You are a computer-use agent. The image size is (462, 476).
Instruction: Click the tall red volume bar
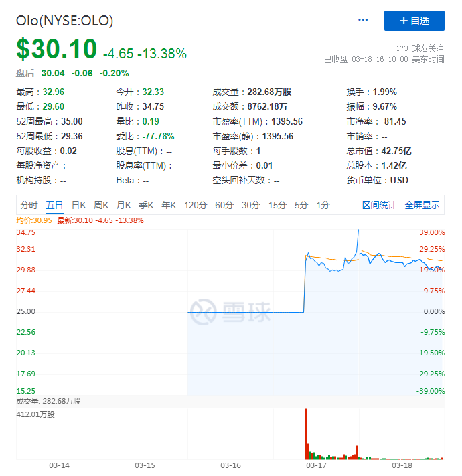(305, 433)
